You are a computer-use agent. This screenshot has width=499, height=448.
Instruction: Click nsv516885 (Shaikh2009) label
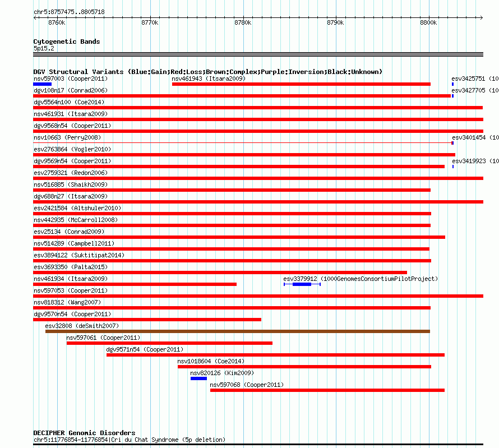click(71, 184)
